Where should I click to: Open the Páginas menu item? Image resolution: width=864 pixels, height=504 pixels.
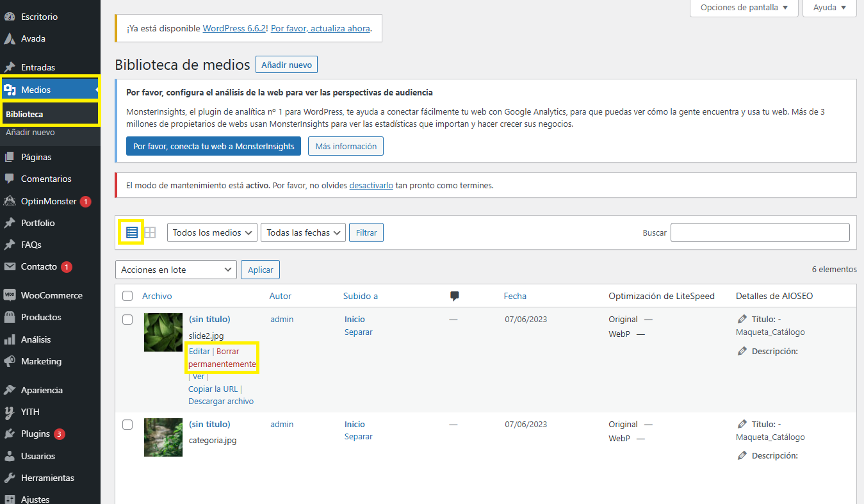[36, 157]
